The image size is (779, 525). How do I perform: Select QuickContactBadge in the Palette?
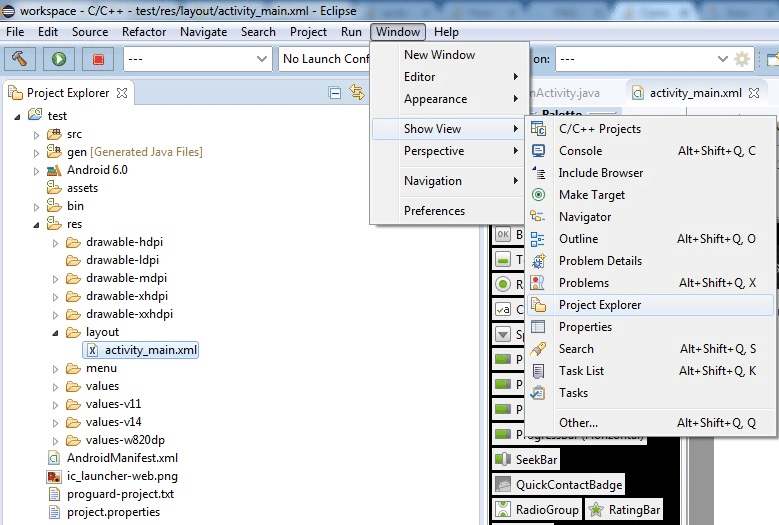coord(558,485)
